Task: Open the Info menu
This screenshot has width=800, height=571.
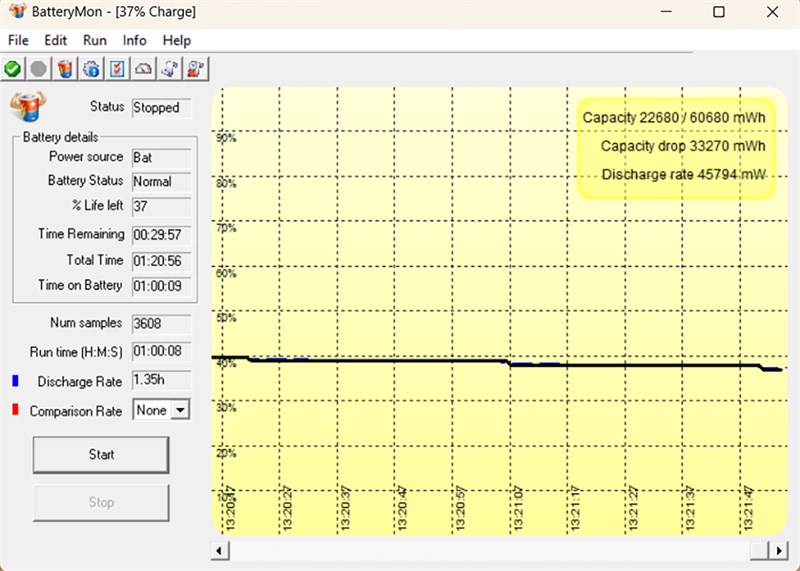Action: pyautogui.click(x=135, y=40)
